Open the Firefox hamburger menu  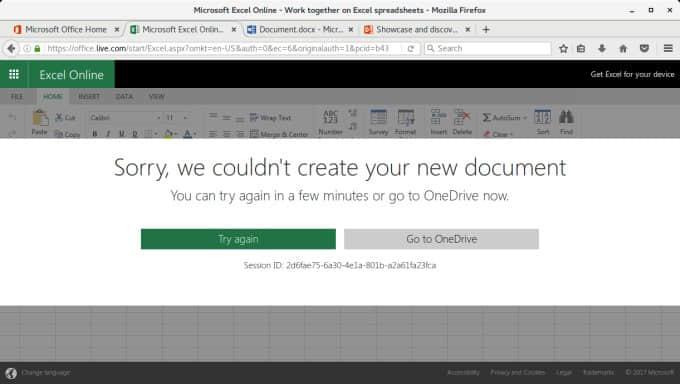tap(668, 48)
